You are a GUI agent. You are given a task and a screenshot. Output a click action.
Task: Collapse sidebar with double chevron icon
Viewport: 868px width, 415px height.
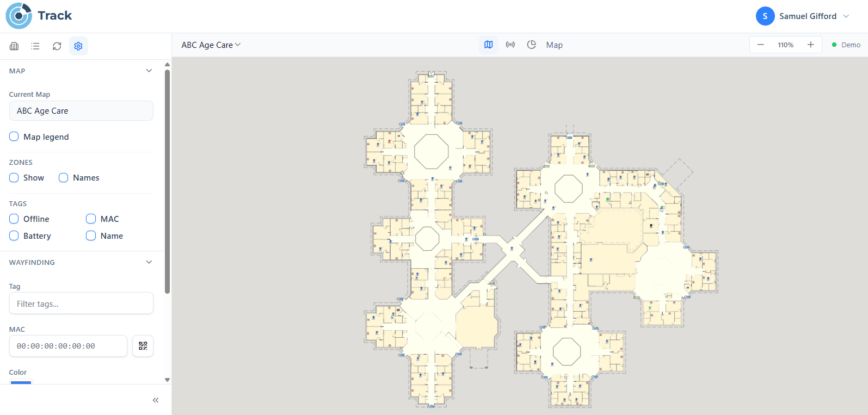pyautogui.click(x=156, y=400)
